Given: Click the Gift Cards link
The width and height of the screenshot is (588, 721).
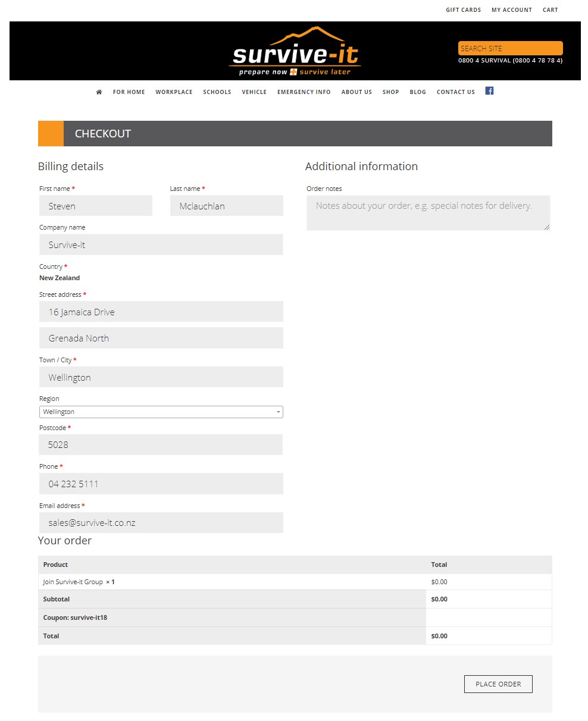Looking at the screenshot, I should click(x=464, y=10).
